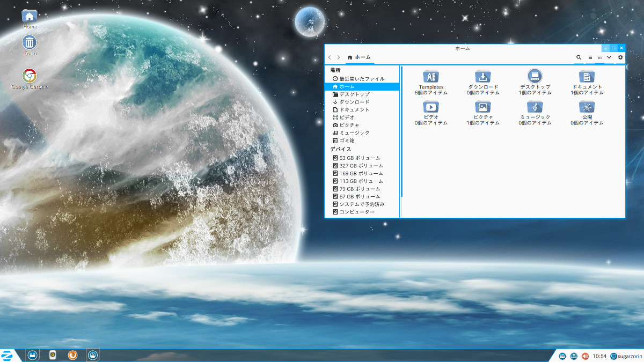This screenshot has width=644, height=362.
Task: Open file search with the magnifier icon
Action: coord(579,57)
